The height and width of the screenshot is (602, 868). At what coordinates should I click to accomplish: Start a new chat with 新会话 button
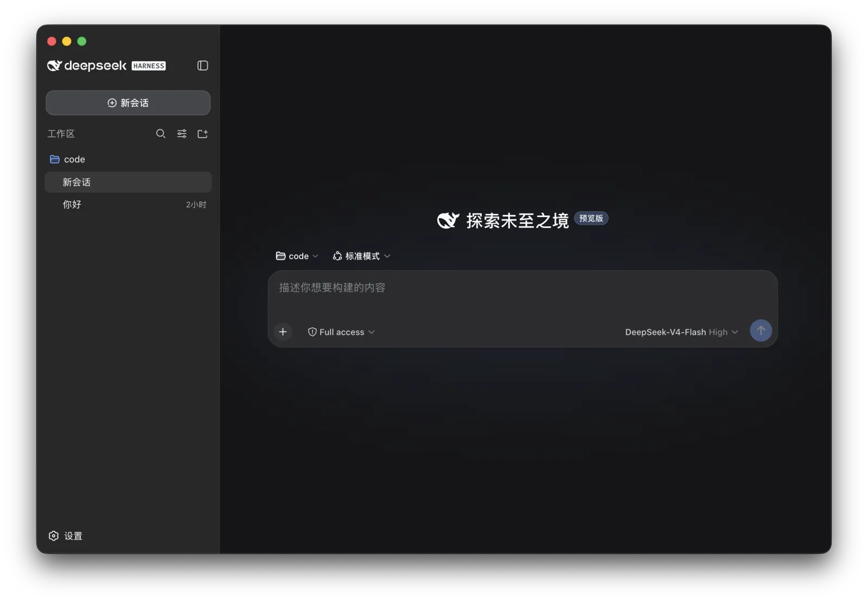coord(128,103)
